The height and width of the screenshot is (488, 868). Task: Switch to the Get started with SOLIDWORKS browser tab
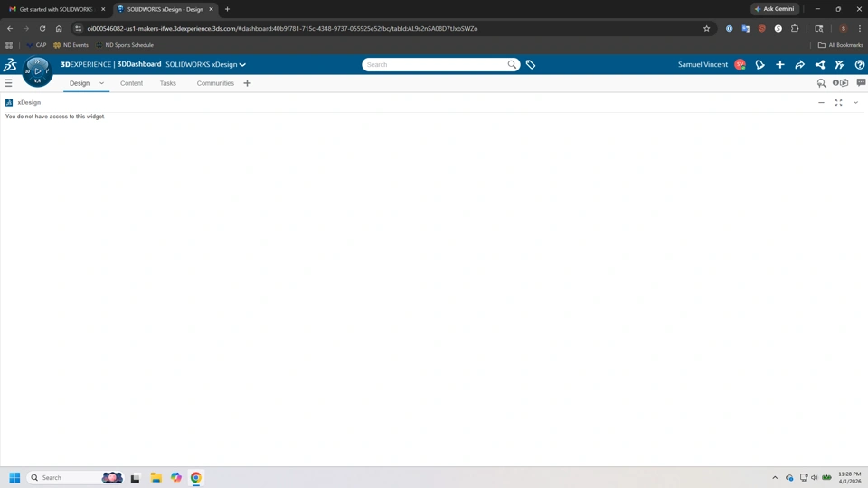click(56, 9)
